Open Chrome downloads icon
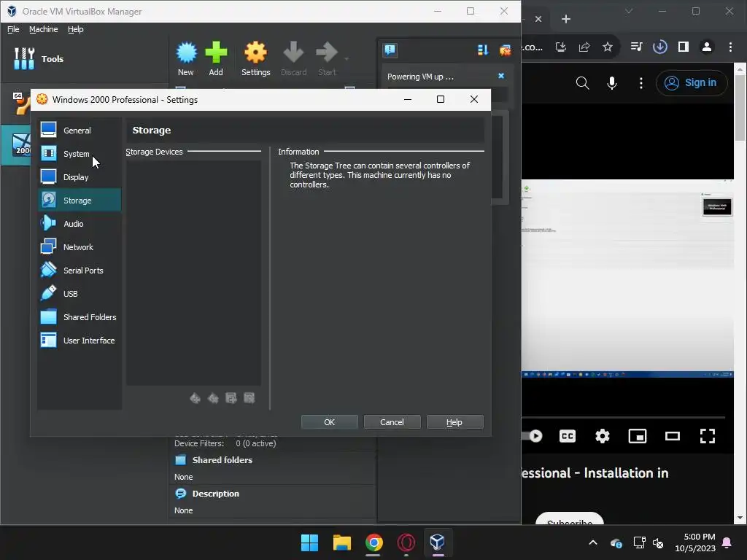747x560 pixels. (659, 47)
